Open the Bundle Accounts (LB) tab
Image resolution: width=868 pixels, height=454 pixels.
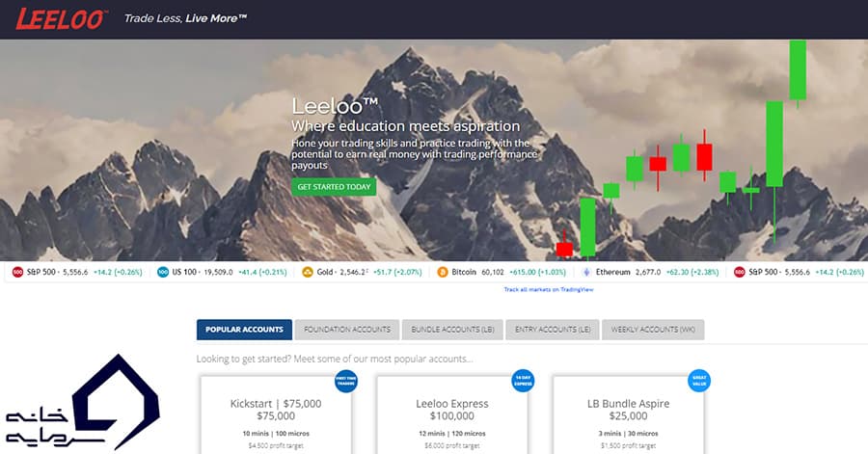tap(452, 330)
